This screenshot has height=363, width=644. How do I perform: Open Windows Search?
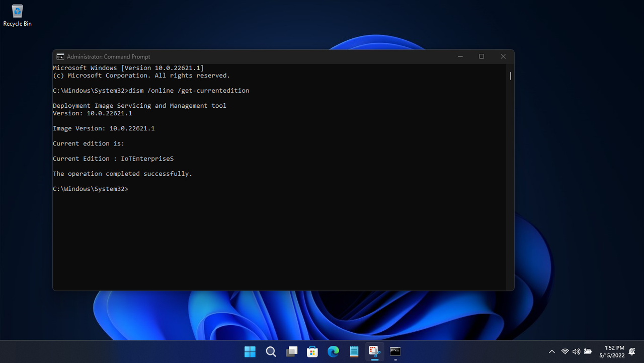[x=271, y=351]
